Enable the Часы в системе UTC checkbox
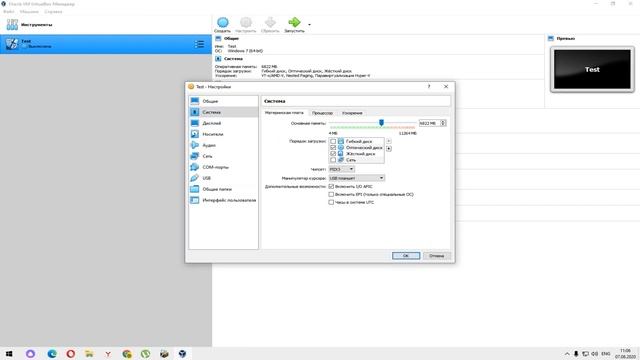The height and width of the screenshot is (360, 640). [331, 202]
